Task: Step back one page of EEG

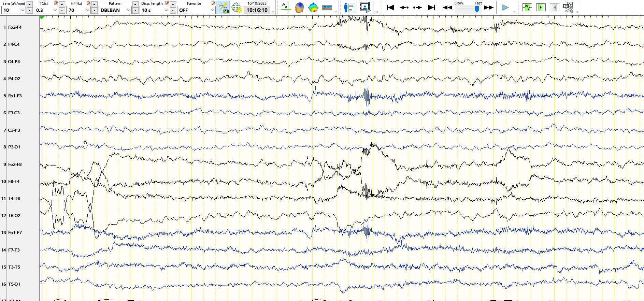Action: (404, 7)
